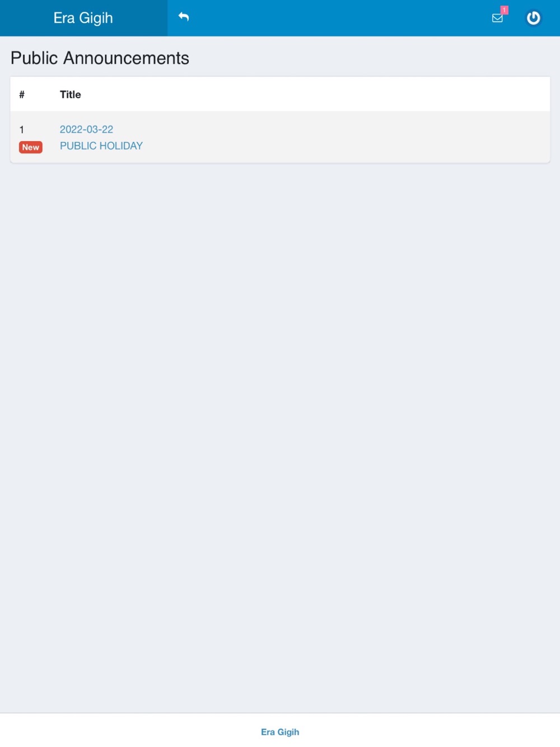Click the back arrow icon in header
Screen dimensions: 560x747
[183, 17]
